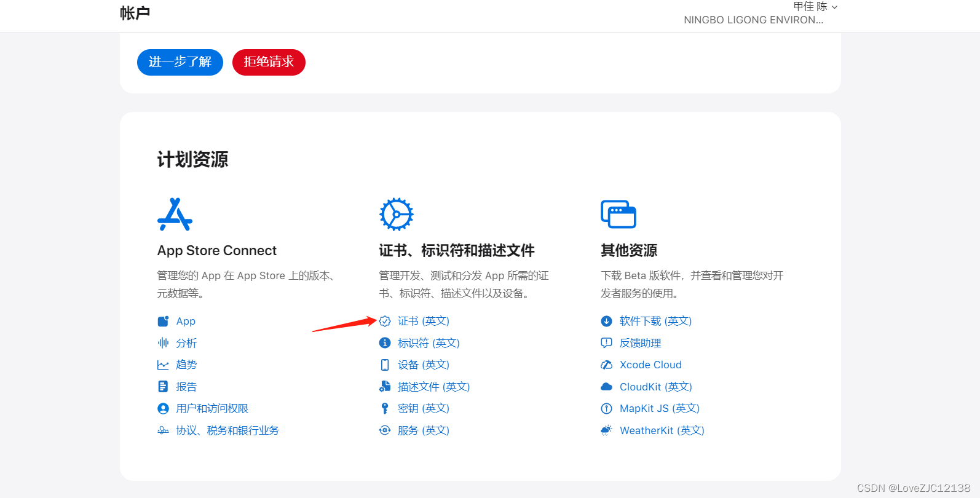Click the 标识符 info circle icon
980x498 pixels.
click(385, 343)
